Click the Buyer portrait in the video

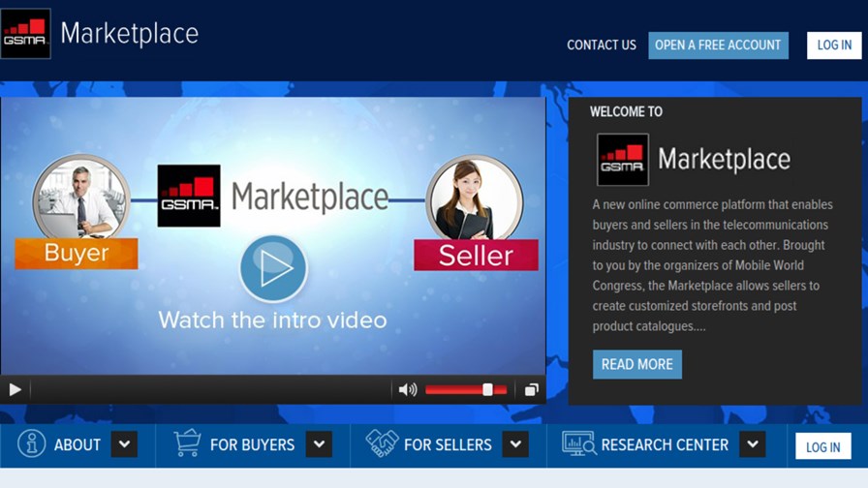click(81, 198)
